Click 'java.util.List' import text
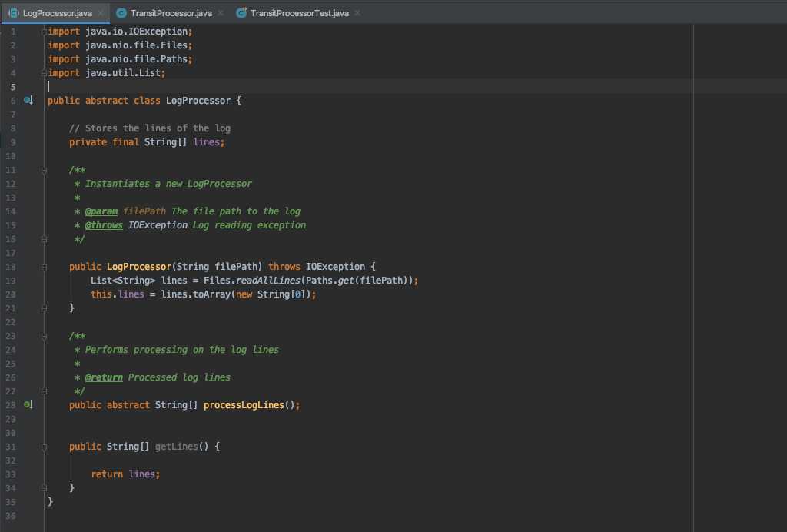The width and height of the screenshot is (787, 532). coord(123,73)
